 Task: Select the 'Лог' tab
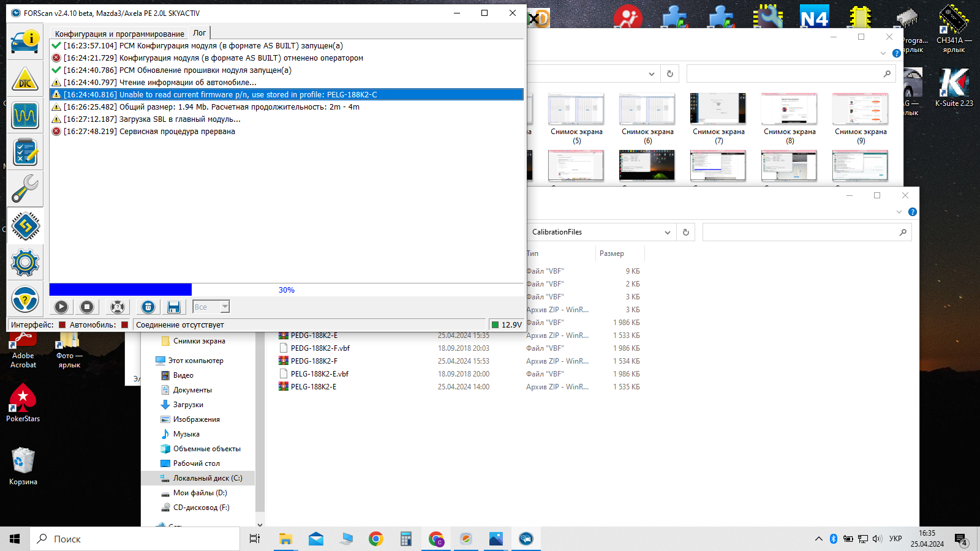199,33
